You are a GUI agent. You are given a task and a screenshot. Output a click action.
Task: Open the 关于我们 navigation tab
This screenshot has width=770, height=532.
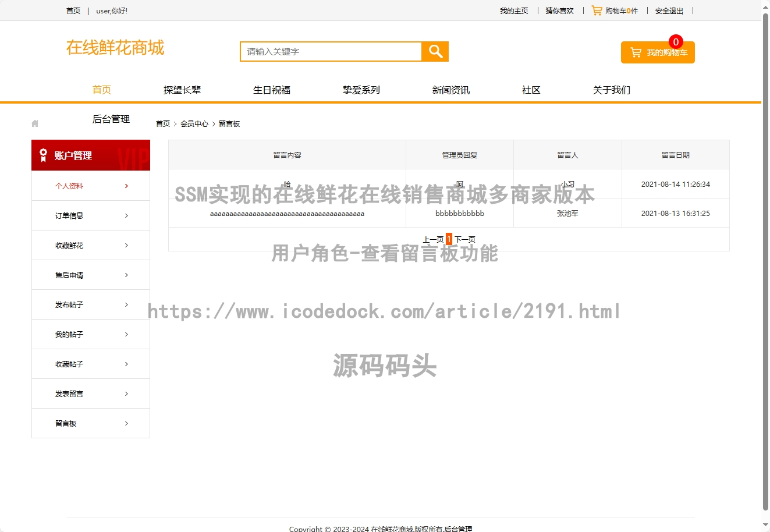coord(612,90)
